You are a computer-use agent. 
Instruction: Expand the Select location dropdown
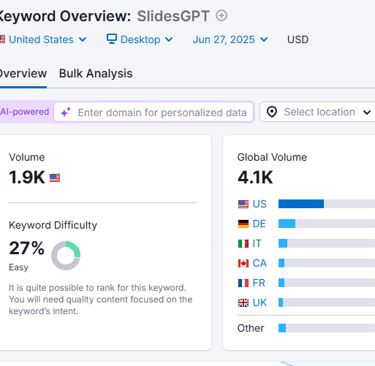(x=318, y=112)
